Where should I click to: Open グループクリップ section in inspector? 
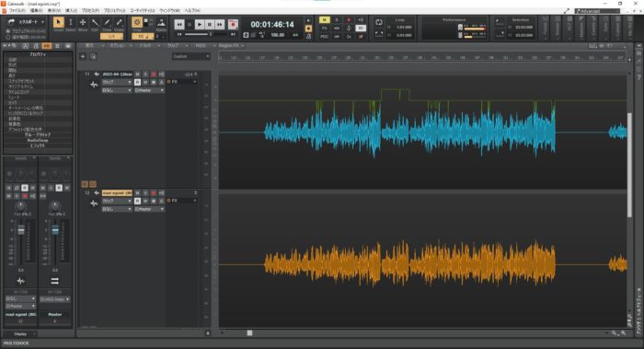[x=38, y=134]
